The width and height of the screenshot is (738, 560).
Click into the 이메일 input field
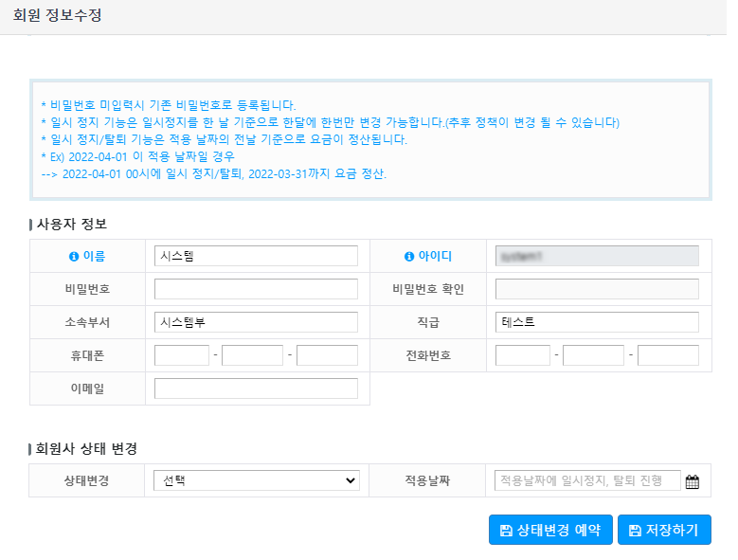(x=256, y=388)
